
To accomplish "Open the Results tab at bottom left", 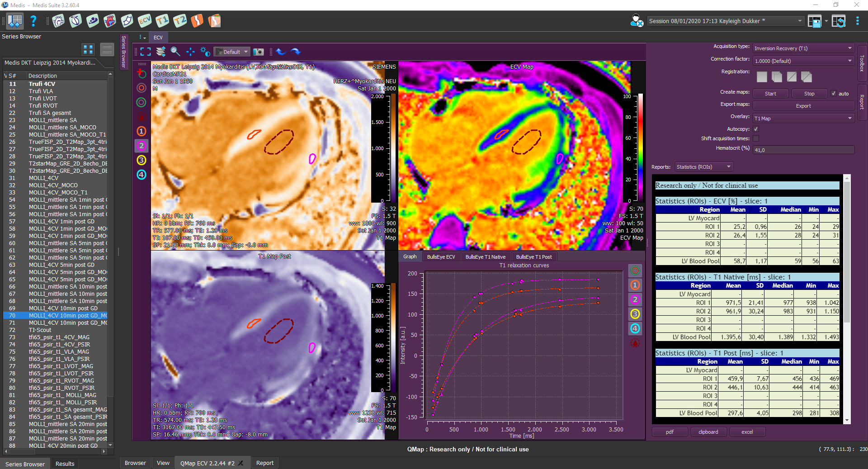I will 65,464.
